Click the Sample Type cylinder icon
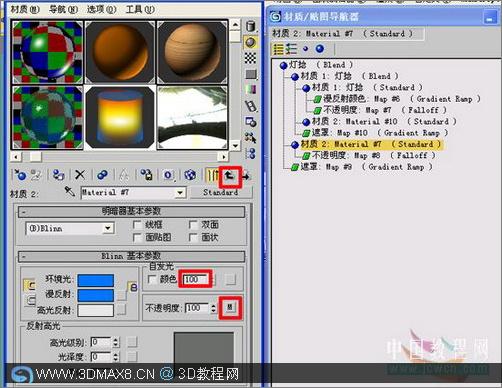 [251, 26]
